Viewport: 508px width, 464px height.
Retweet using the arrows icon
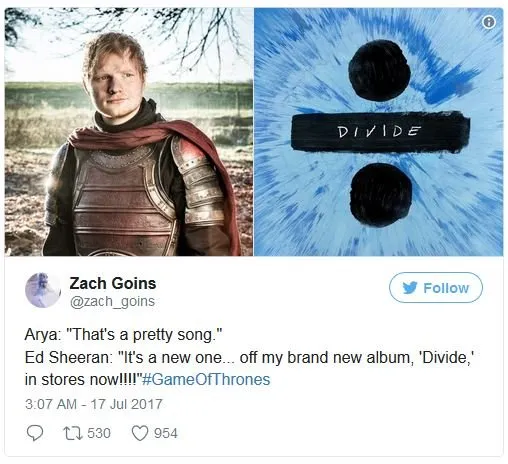[x=73, y=433]
